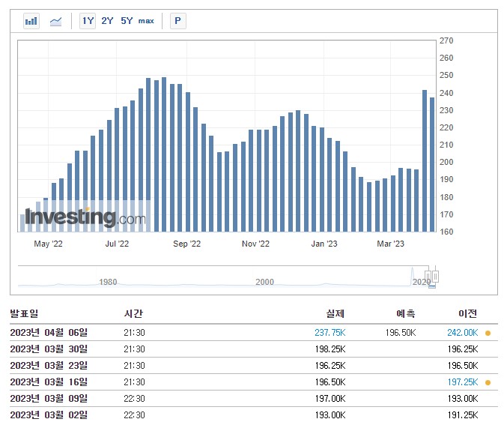Click the 197.25K previous value
Viewport: 504px width, 428px height.
tap(463, 382)
